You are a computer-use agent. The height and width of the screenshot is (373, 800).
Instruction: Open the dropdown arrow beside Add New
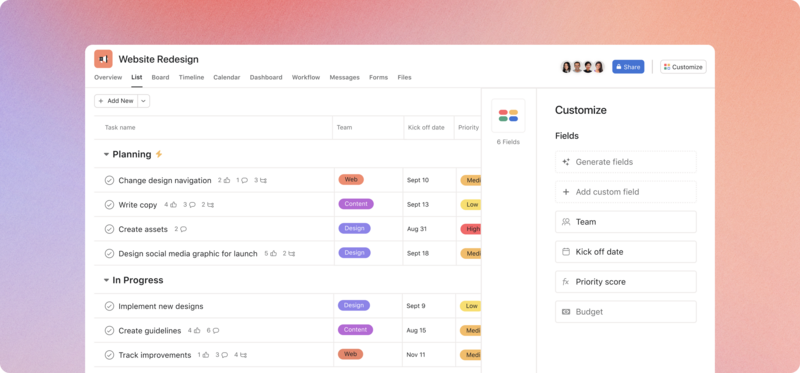(x=143, y=101)
